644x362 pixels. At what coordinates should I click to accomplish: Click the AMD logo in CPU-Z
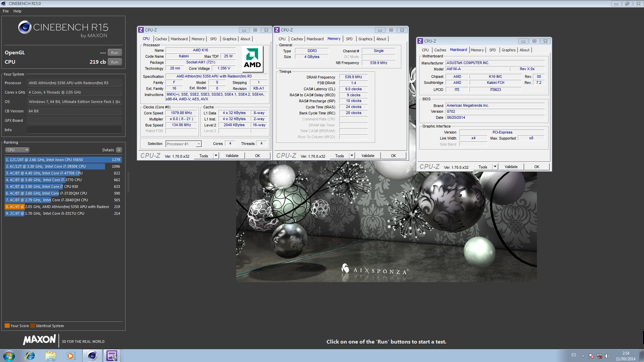click(x=252, y=59)
